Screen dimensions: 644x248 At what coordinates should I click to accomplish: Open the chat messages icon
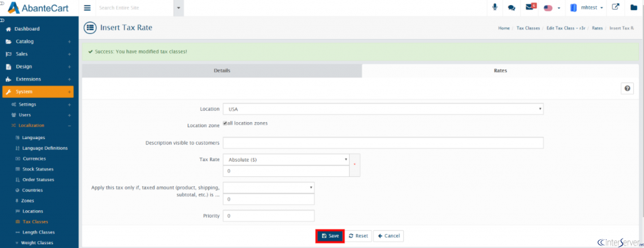coord(511,8)
